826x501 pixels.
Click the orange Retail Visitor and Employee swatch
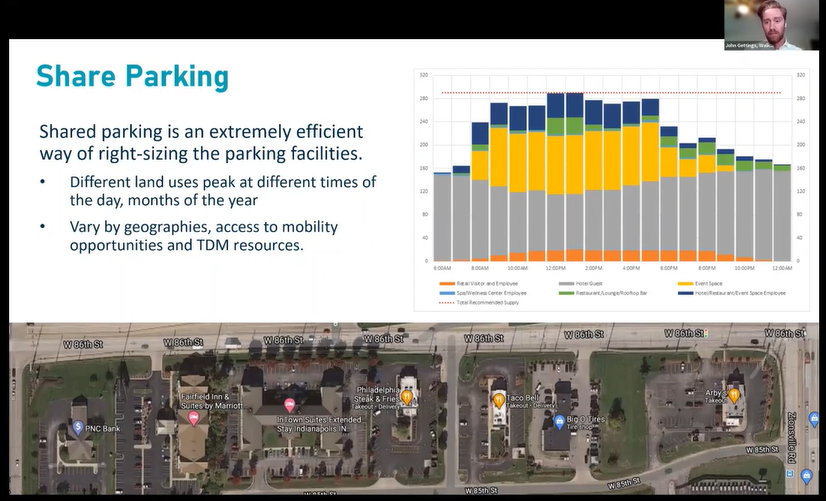coord(447,284)
